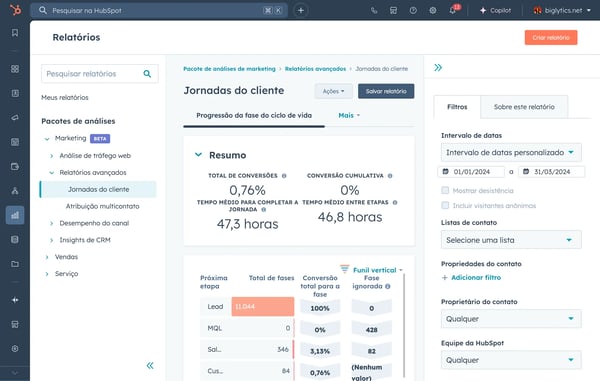The height and width of the screenshot is (381, 600).
Task: Click the plus quick-create icon in top bar
Action: pyautogui.click(x=301, y=10)
